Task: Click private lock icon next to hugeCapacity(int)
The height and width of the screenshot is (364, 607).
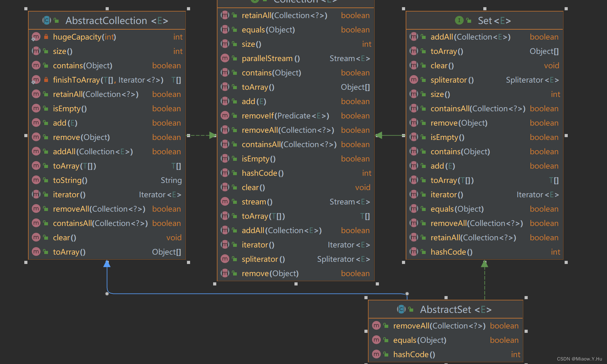Action: [x=46, y=37]
